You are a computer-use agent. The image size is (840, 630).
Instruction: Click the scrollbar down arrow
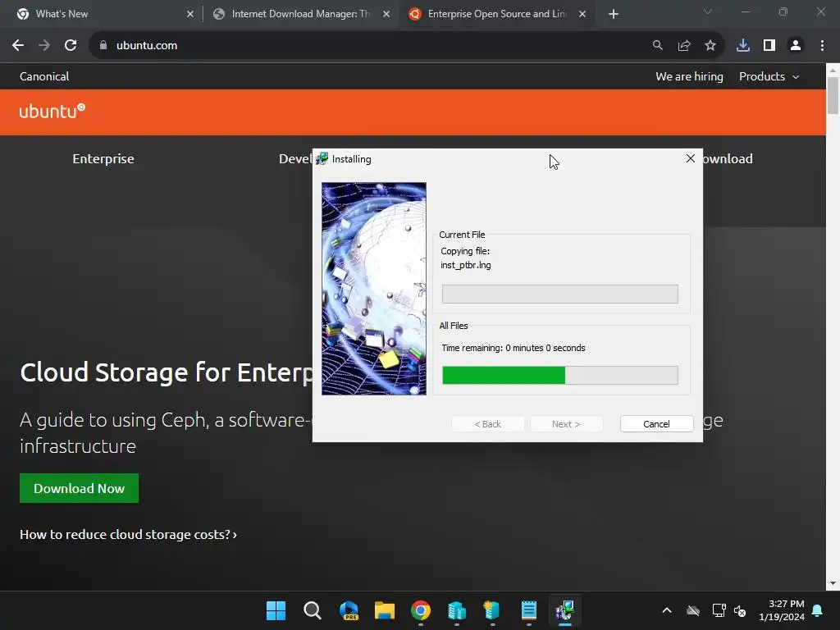833,583
